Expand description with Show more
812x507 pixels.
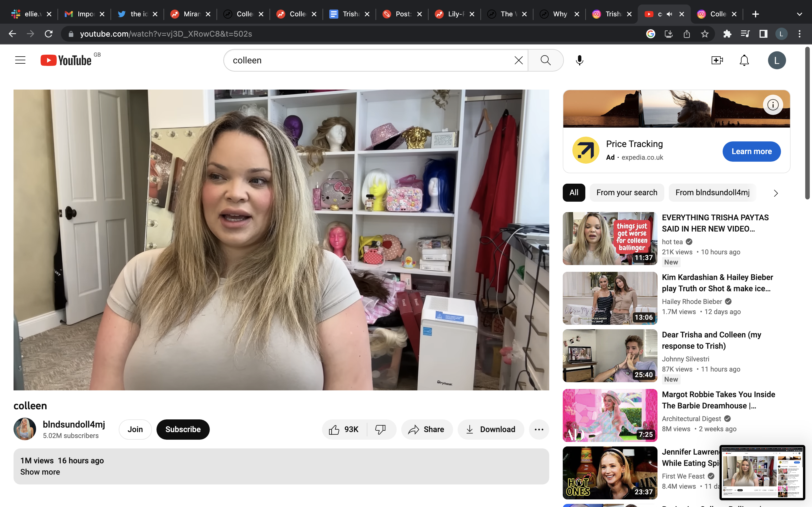pos(40,472)
